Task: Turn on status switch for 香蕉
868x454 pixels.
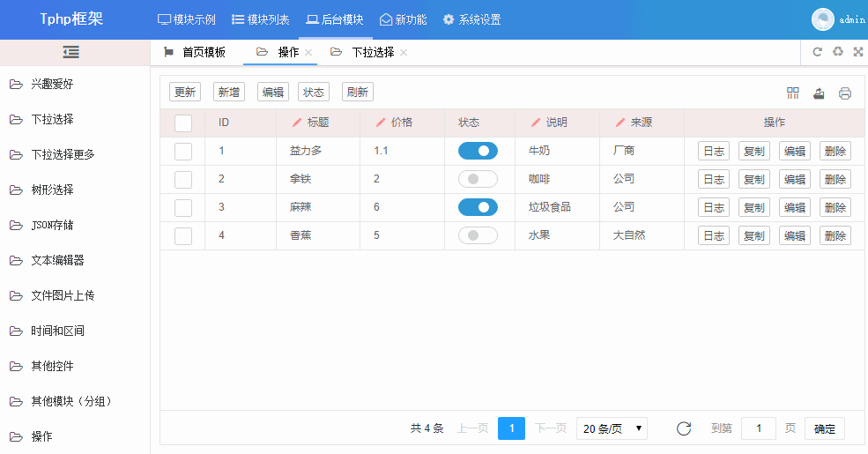Action: point(478,235)
